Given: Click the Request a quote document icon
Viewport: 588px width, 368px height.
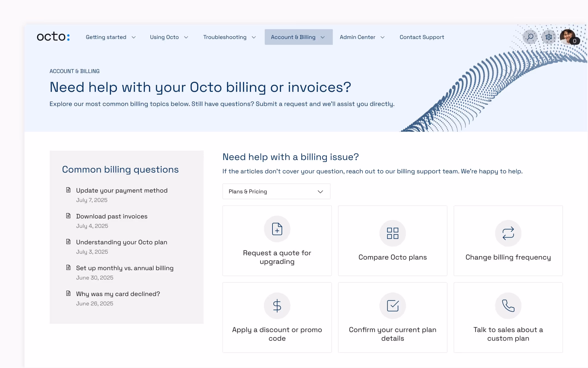Looking at the screenshot, I should click(277, 229).
